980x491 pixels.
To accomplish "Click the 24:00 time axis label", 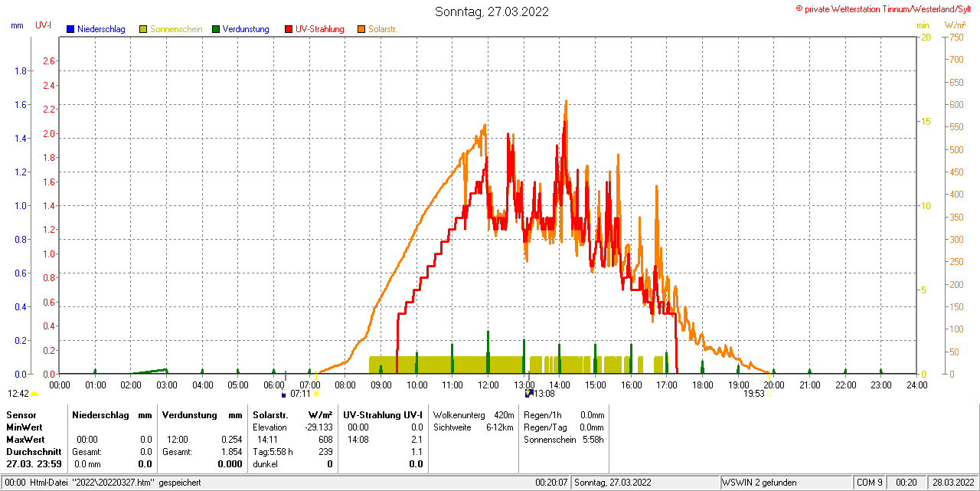I will 916,385.
